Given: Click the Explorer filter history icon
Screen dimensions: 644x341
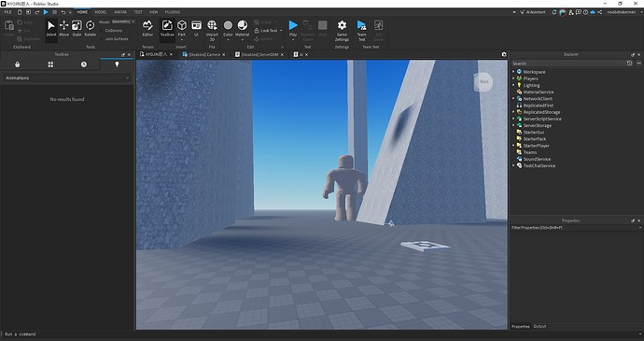Looking at the screenshot, I should coord(630,64).
